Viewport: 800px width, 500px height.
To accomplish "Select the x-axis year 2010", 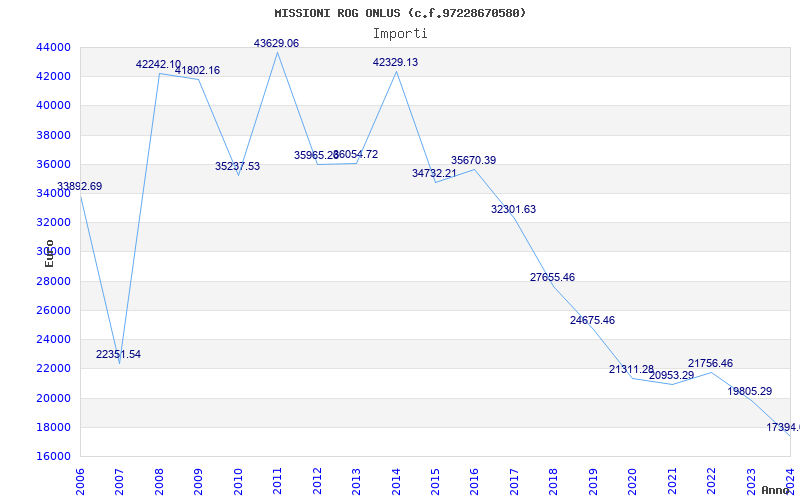I will click(x=238, y=482).
